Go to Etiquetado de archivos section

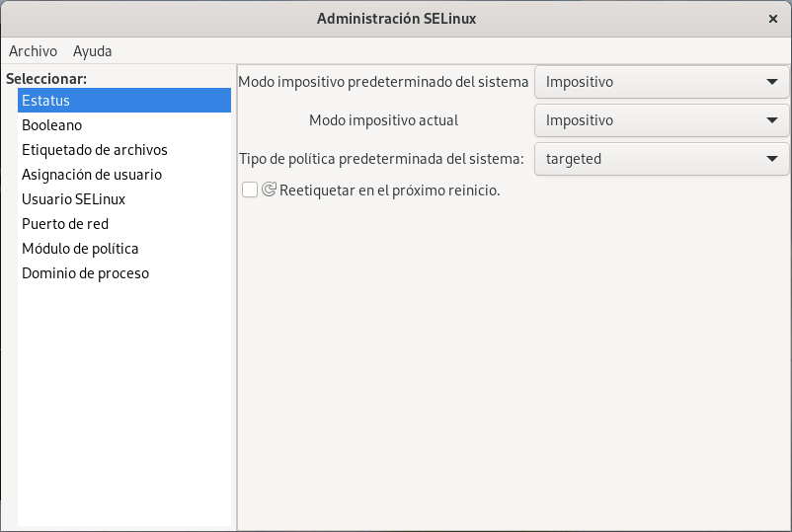click(95, 150)
